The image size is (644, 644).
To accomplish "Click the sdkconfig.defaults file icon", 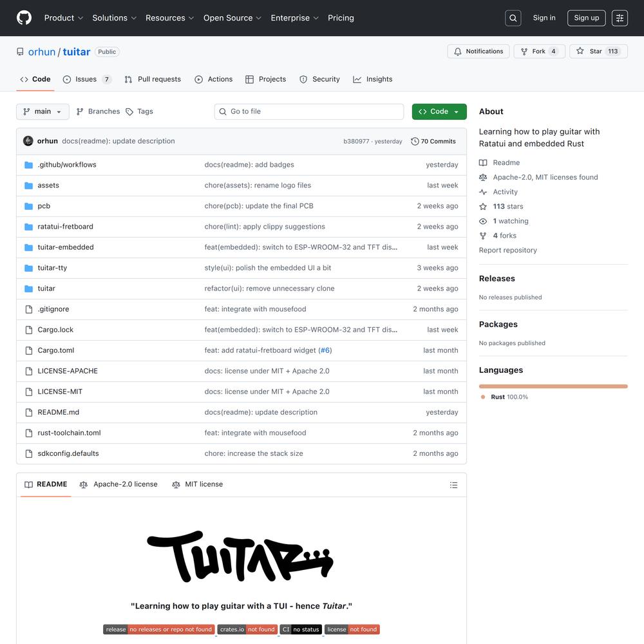I will 29,453.
